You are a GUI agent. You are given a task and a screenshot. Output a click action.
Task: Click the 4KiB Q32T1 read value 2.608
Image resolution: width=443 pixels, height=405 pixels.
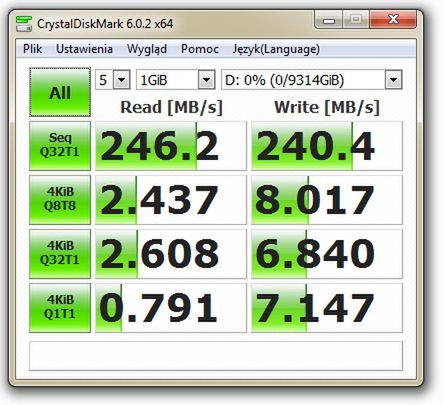coord(171,254)
